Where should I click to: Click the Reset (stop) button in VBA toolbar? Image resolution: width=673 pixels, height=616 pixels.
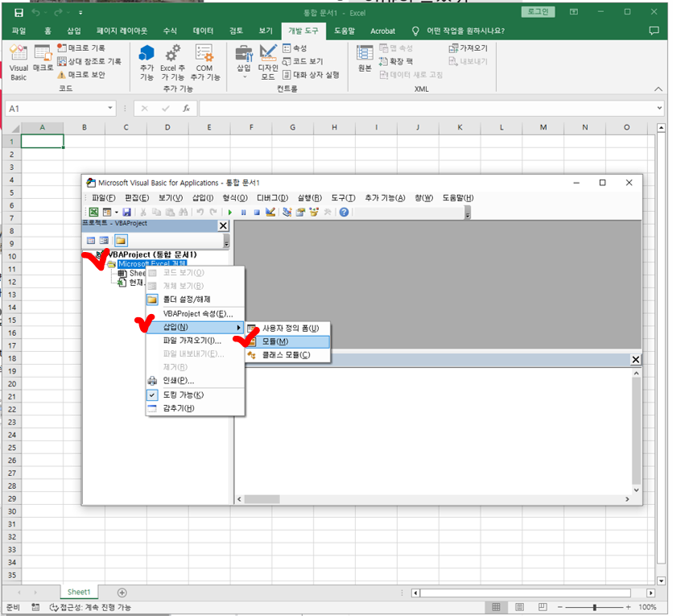pos(257,212)
